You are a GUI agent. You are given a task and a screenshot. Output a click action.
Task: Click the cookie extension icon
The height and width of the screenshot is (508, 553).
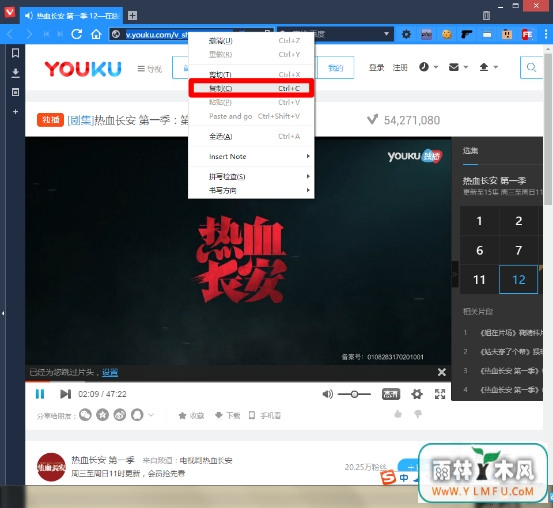[447, 34]
